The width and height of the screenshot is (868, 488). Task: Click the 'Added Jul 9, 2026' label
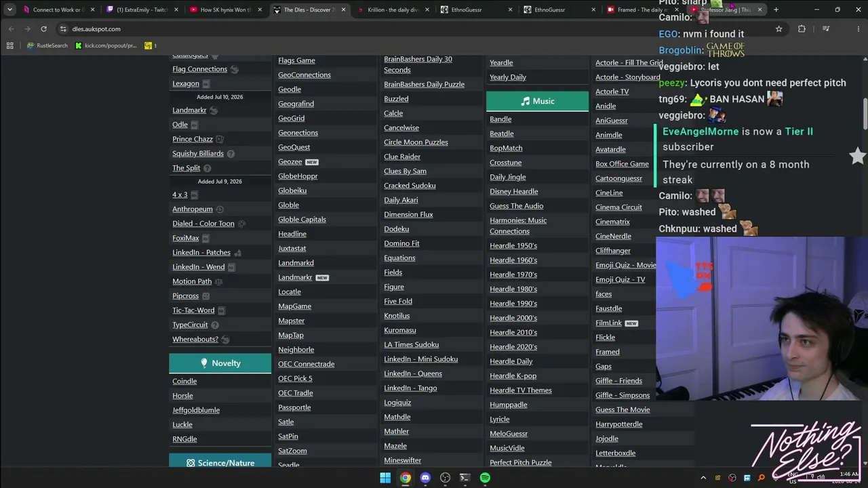click(220, 182)
